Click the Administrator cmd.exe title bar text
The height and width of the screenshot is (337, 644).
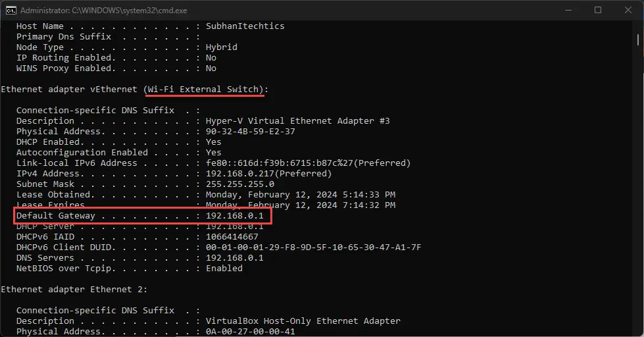[x=103, y=11]
